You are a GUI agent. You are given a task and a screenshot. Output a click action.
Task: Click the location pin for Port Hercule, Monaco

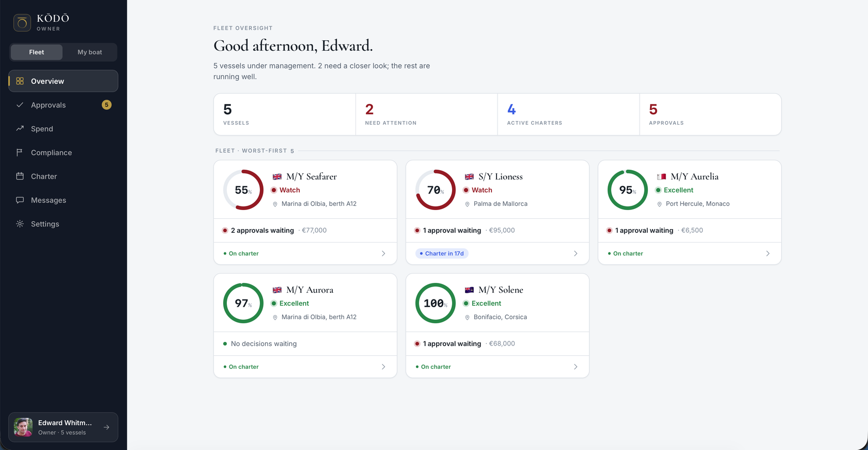(659, 204)
